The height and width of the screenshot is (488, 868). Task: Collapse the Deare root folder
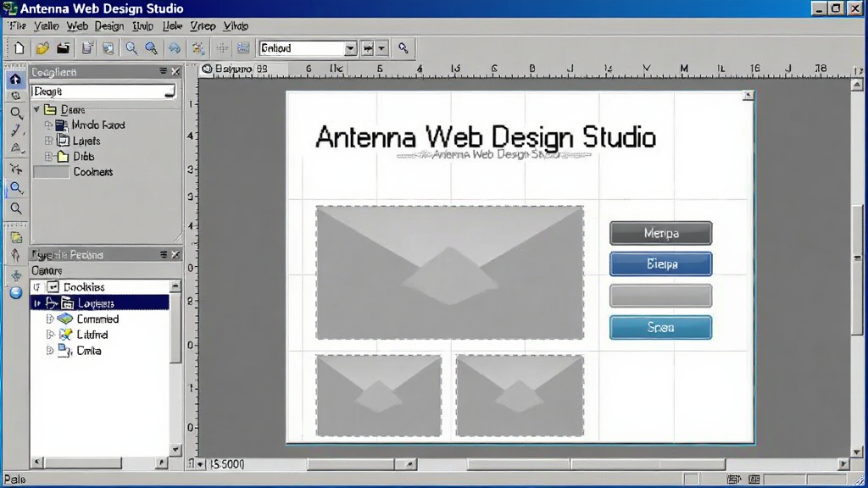click(x=36, y=109)
